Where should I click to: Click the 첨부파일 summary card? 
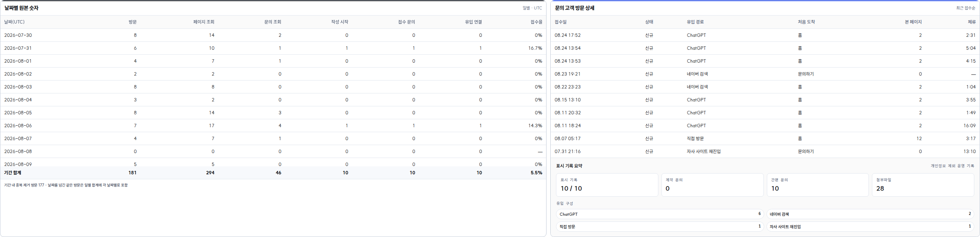pyautogui.click(x=923, y=185)
